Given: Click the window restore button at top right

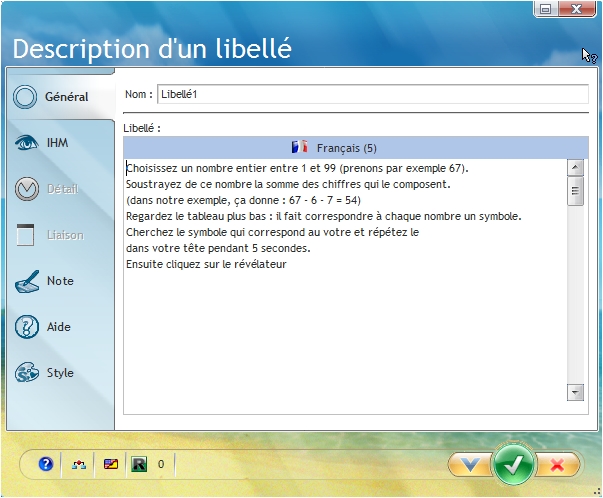Looking at the screenshot, I should click(546, 8).
